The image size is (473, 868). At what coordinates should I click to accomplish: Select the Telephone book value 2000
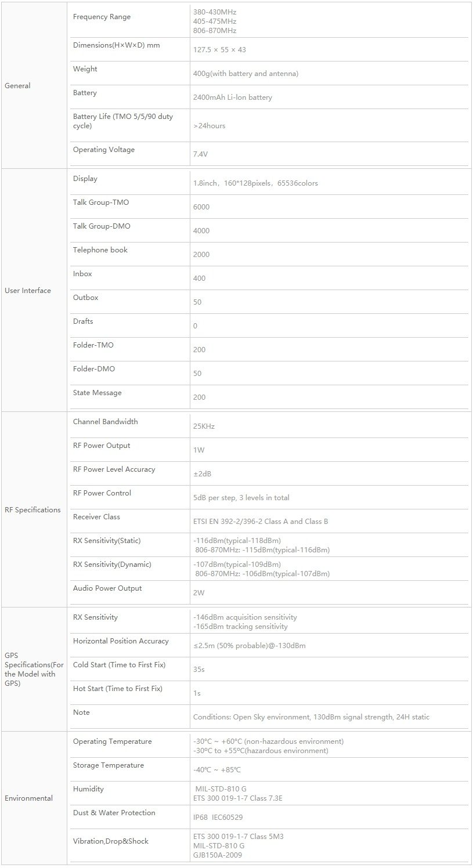[201, 254]
